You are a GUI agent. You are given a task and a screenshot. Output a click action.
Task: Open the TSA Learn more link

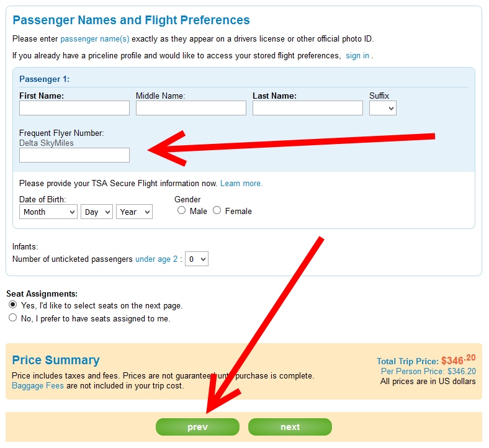click(x=241, y=184)
